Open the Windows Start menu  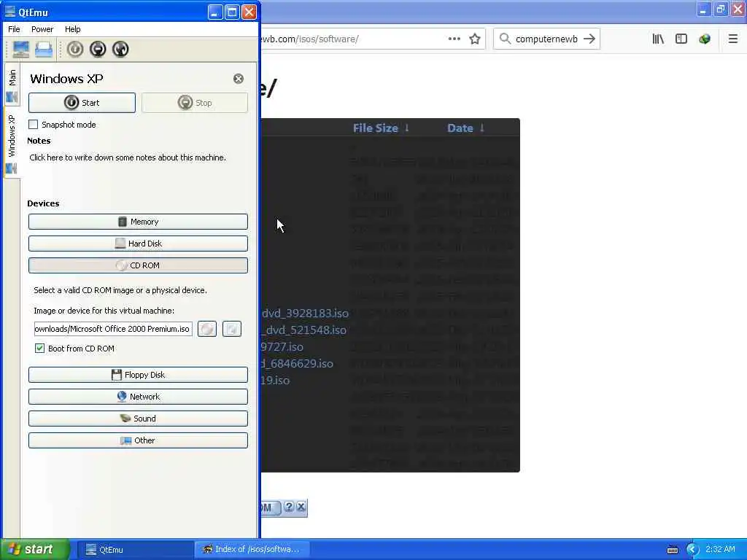coord(36,549)
